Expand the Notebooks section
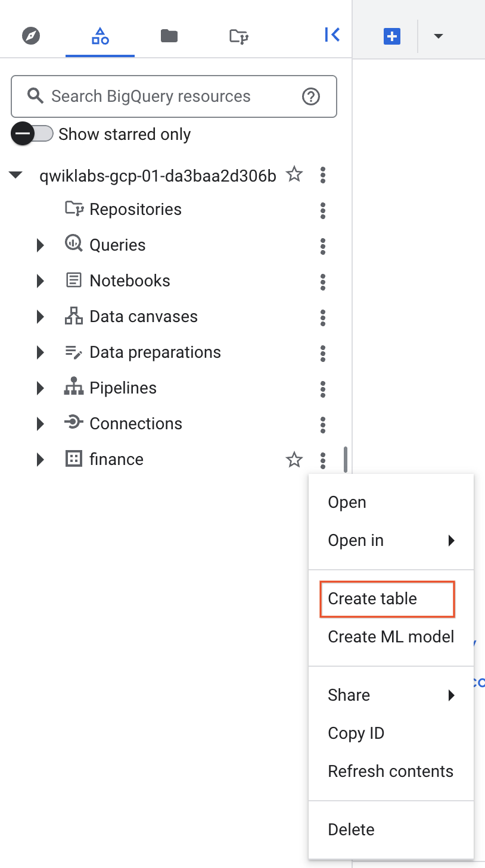 (40, 280)
